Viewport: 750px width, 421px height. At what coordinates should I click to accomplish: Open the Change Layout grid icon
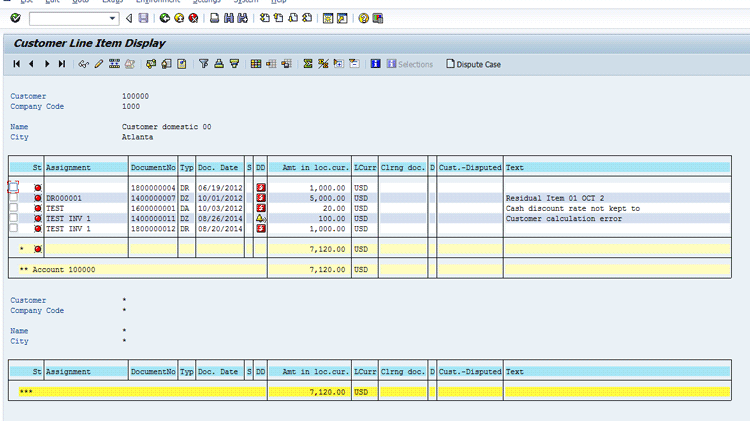[256, 64]
